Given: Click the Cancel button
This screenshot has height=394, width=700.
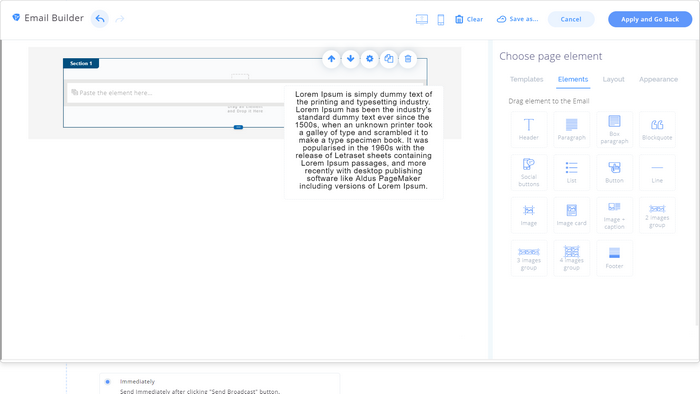Looking at the screenshot, I should [x=571, y=19].
